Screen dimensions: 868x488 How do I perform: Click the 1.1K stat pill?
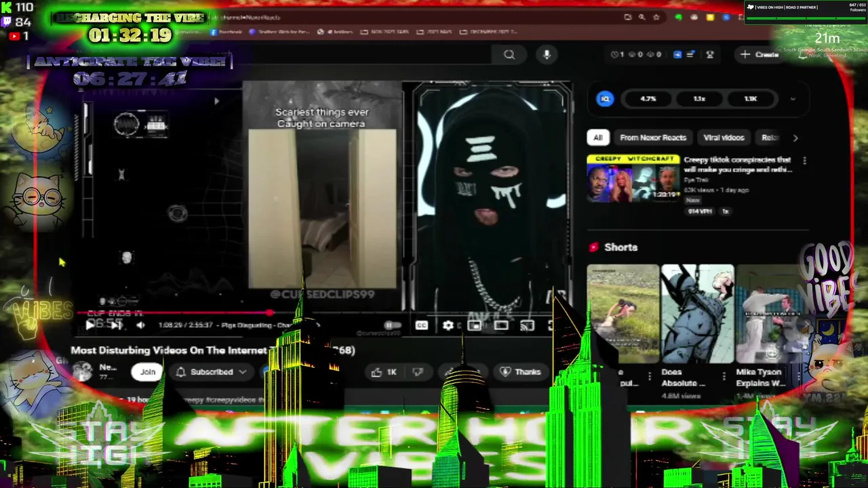click(751, 99)
